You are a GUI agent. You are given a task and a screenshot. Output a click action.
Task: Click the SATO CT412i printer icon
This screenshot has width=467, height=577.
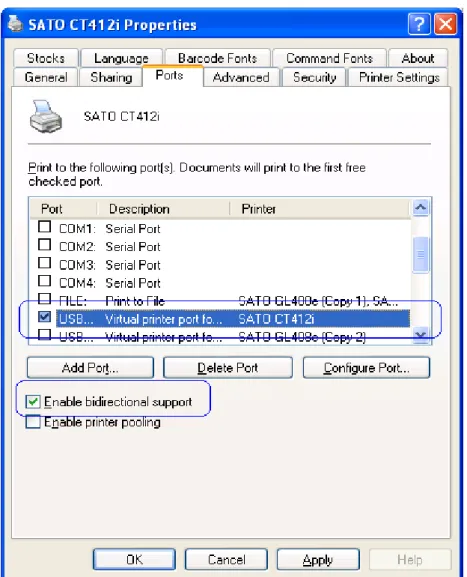46,117
